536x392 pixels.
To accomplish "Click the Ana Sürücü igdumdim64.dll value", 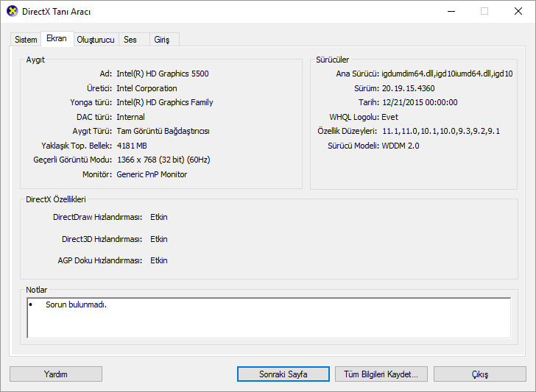I will (447, 74).
